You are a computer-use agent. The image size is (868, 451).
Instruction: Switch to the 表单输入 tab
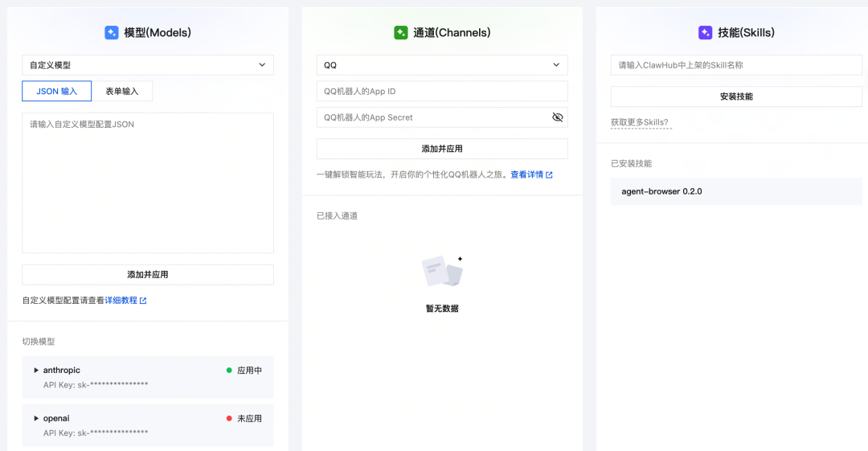pyautogui.click(x=122, y=91)
